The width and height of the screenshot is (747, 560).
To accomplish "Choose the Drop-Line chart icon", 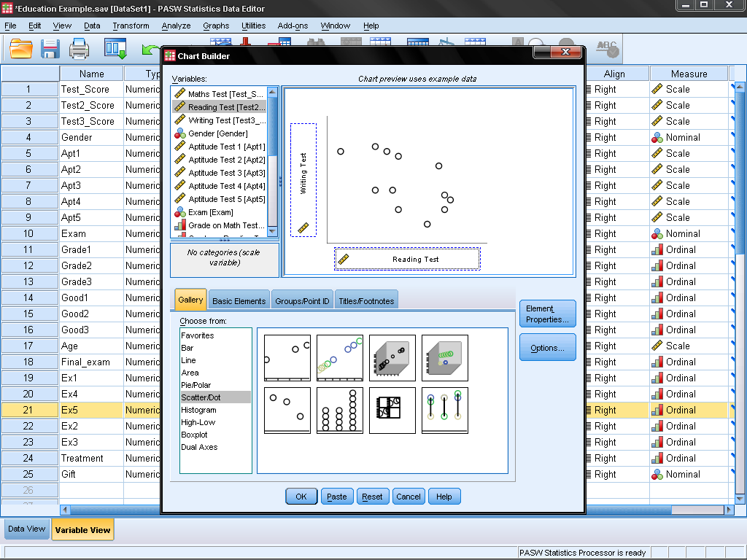I will click(445, 411).
